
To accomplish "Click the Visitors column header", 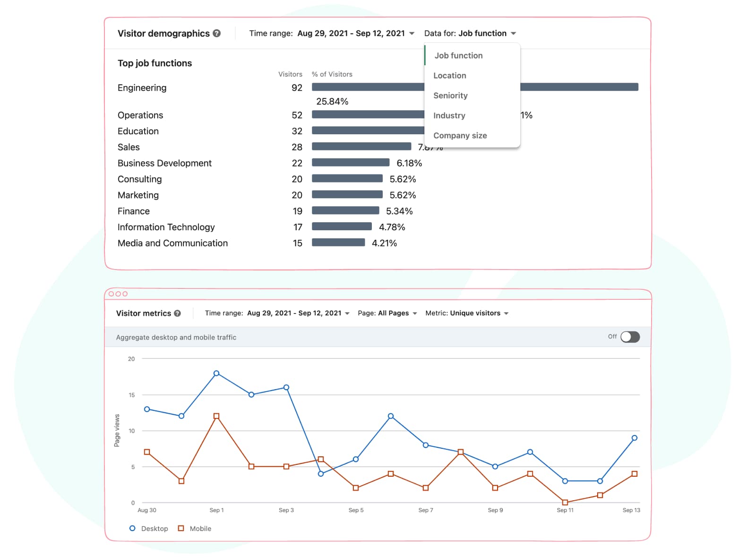I will (290, 74).
